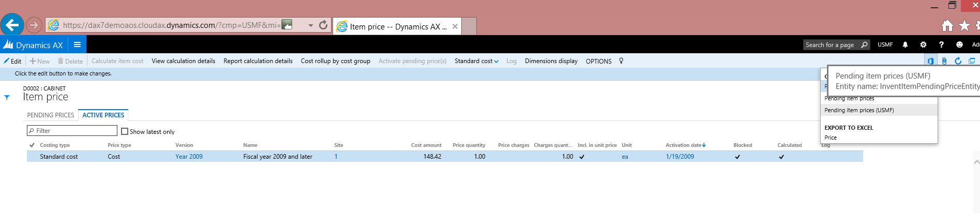This screenshot has height=213, width=980.
Task: Click the Log toolbar button
Action: click(x=511, y=61)
